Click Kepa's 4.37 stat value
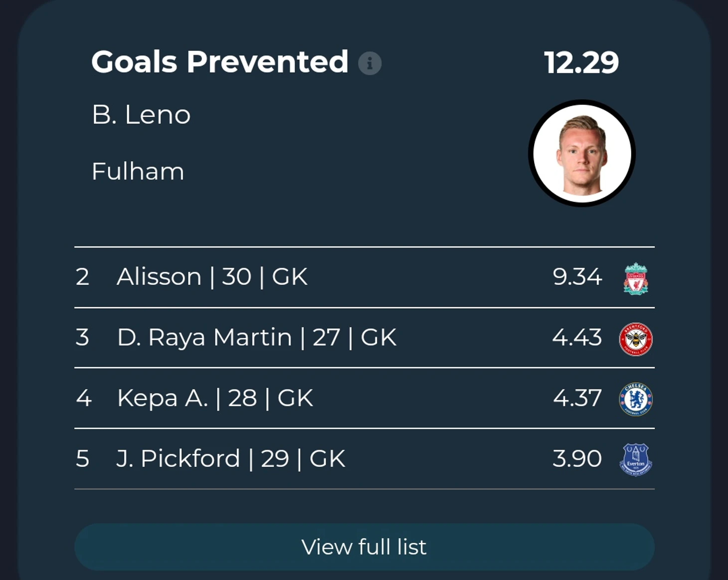The height and width of the screenshot is (580, 728). pyautogui.click(x=577, y=398)
